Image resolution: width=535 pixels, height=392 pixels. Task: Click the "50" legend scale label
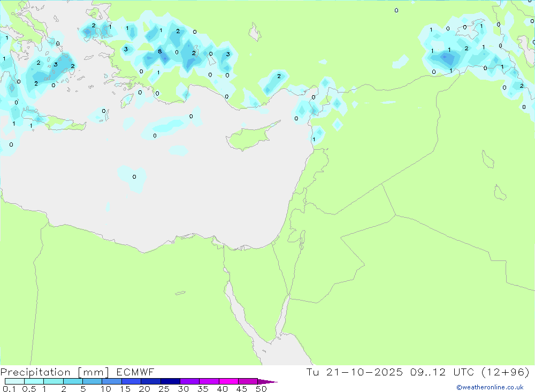point(261,389)
